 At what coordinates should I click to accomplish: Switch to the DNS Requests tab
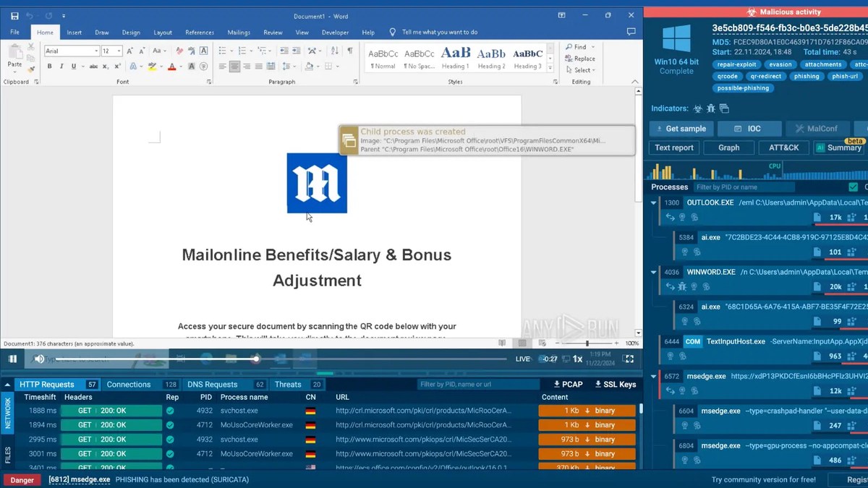pyautogui.click(x=211, y=385)
